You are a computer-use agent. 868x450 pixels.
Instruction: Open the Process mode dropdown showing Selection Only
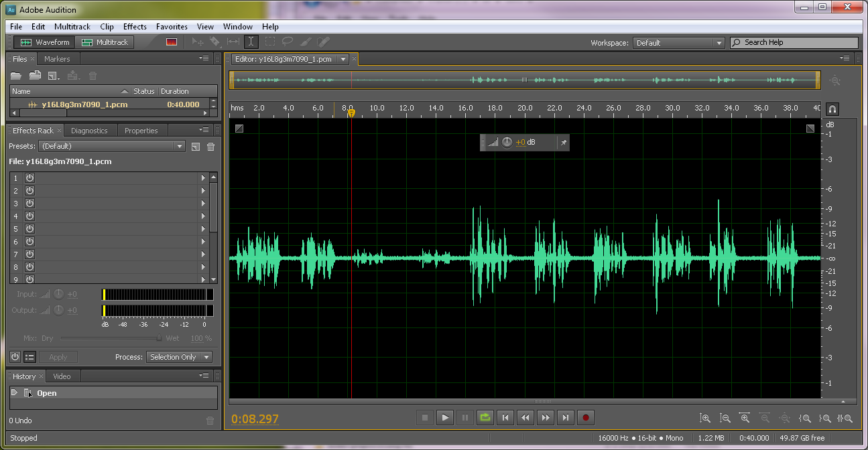(179, 357)
